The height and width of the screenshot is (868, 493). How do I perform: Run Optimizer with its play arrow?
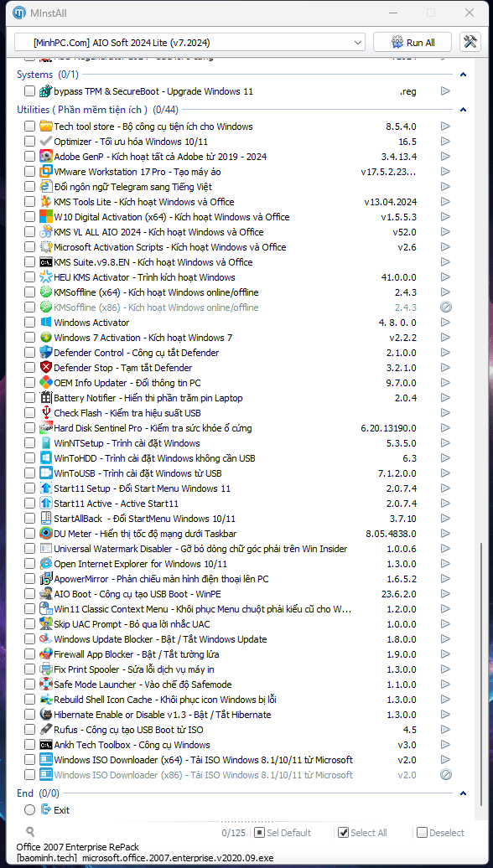[445, 141]
